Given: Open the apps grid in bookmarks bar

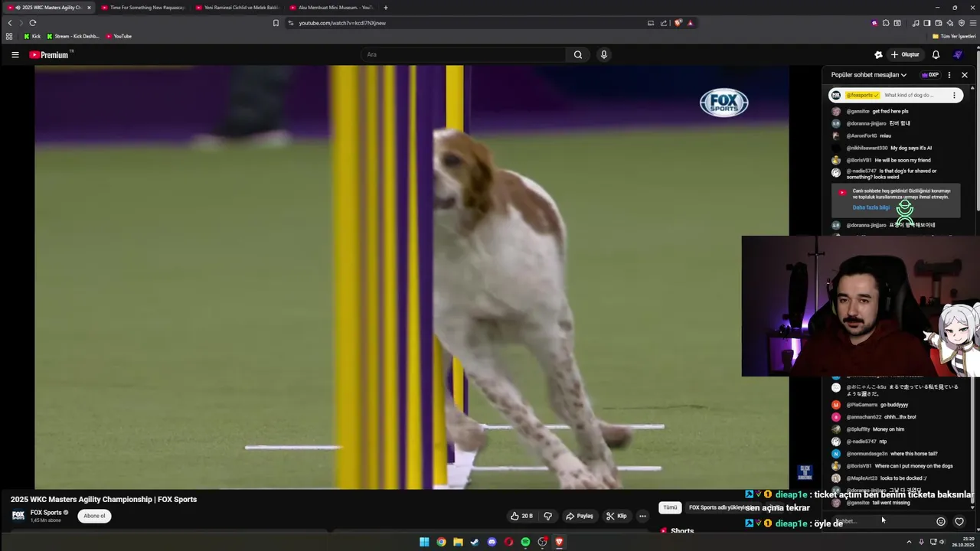Looking at the screenshot, I should (9, 36).
